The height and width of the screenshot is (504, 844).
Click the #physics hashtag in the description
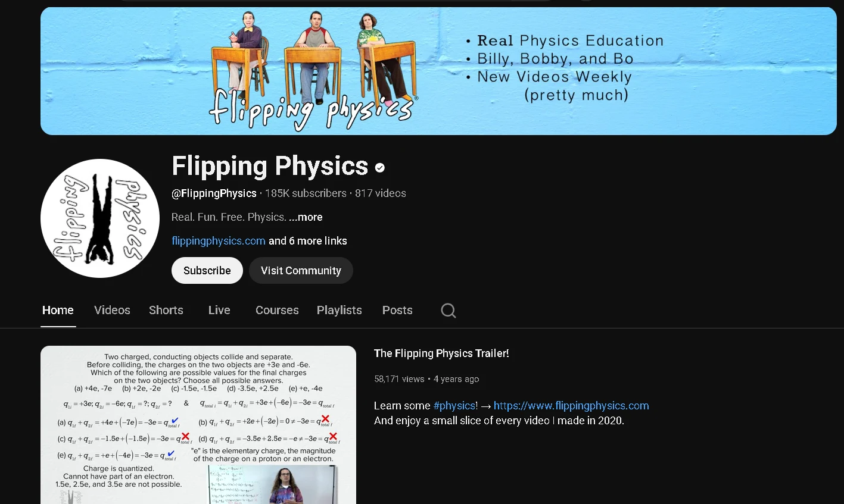coord(455,406)
